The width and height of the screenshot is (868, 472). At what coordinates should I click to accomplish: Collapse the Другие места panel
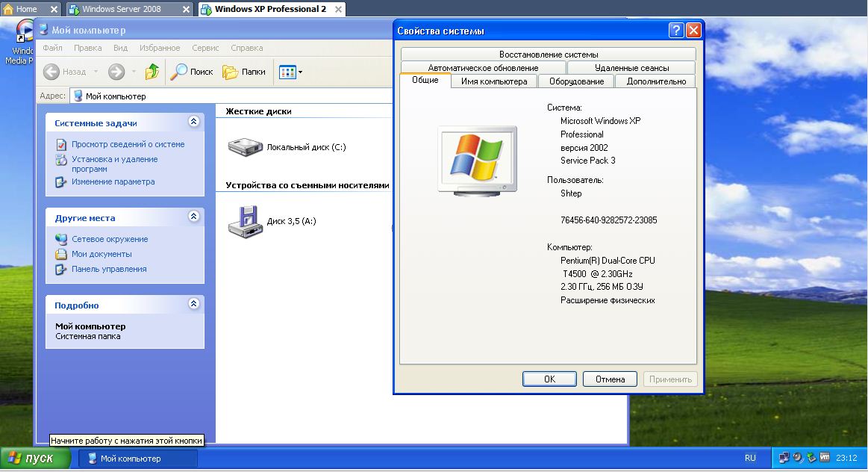click(194, 216)
